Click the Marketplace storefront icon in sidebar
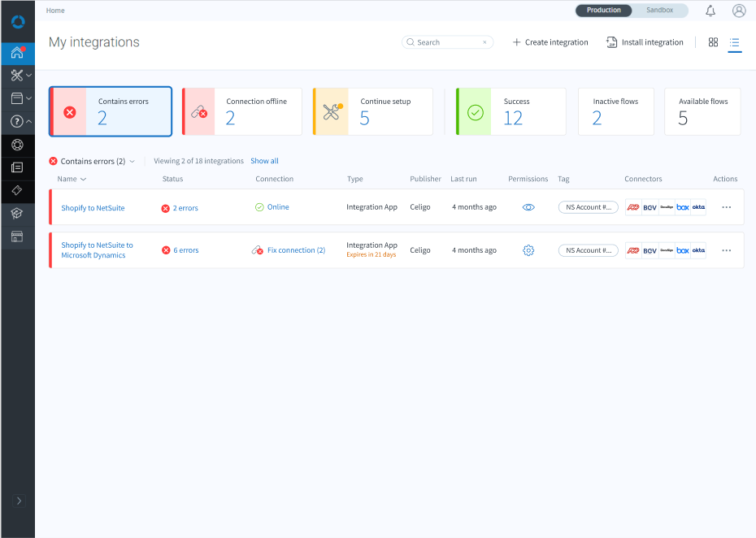 click(17, 236)
